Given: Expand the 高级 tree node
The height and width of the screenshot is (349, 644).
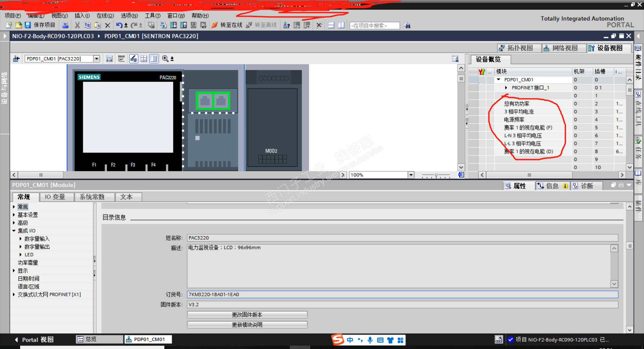Looking at the screenshot, I should pyautogui.click(x=14, y=223).
